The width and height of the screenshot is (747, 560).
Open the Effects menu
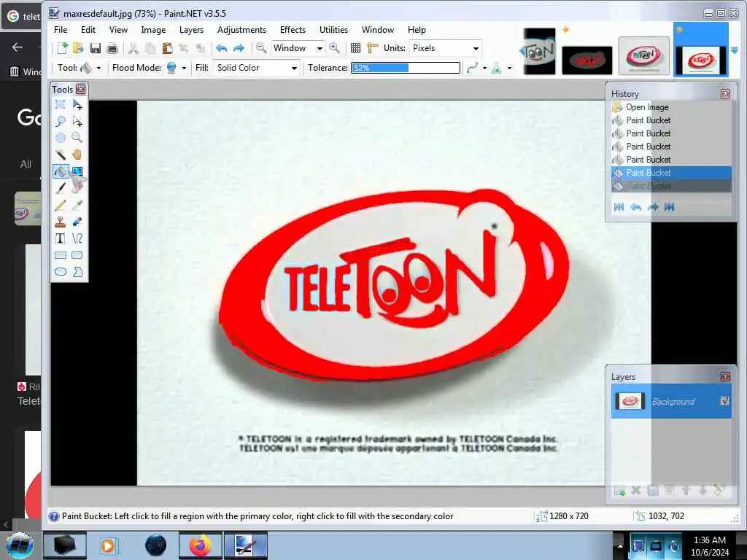[293, 29]
